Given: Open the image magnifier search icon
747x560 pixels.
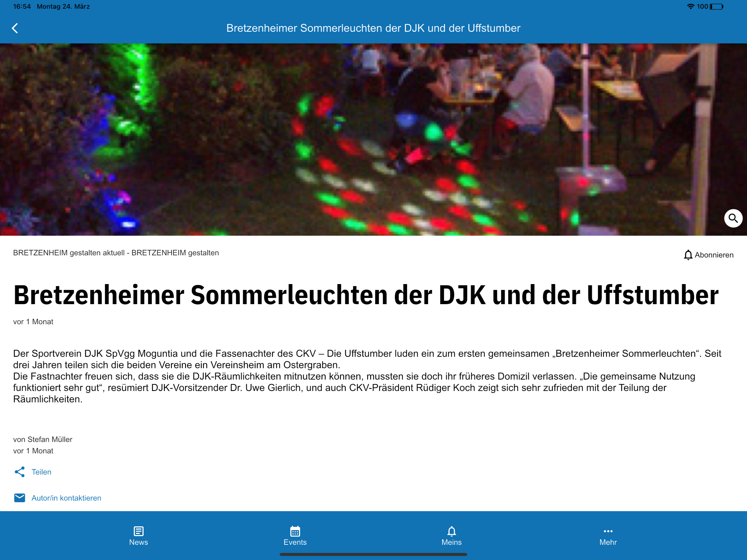Looking at the screenshot, I should (733, 218).
